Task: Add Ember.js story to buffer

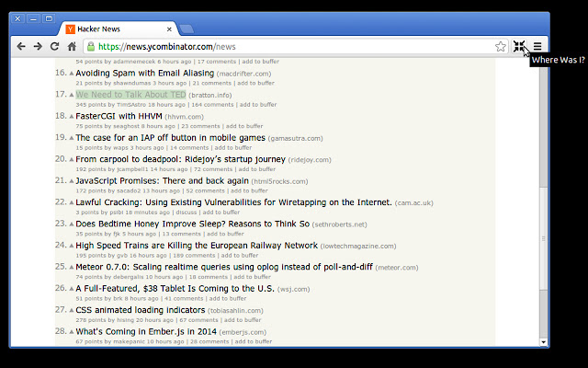Action: tap(254, 341)
